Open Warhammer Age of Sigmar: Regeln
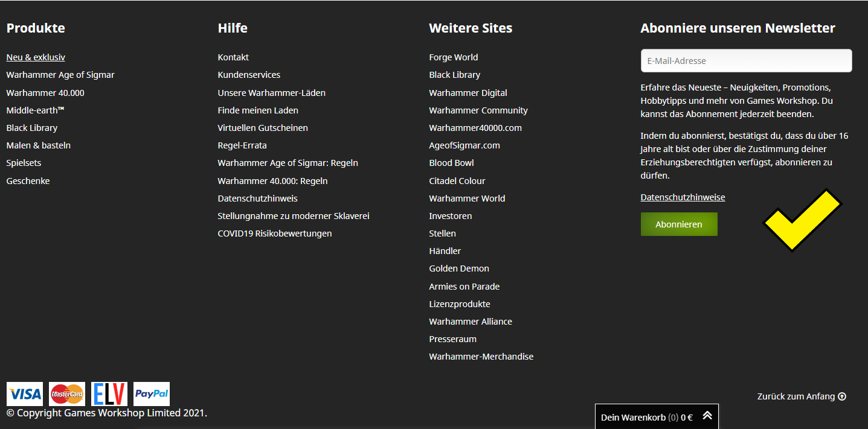The height and width of the screenshot is (429, 868). point(288,163)
